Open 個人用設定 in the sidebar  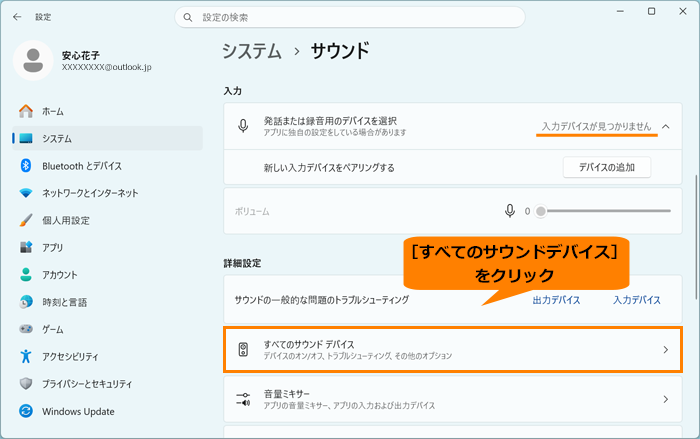click(x=107, y=220)
